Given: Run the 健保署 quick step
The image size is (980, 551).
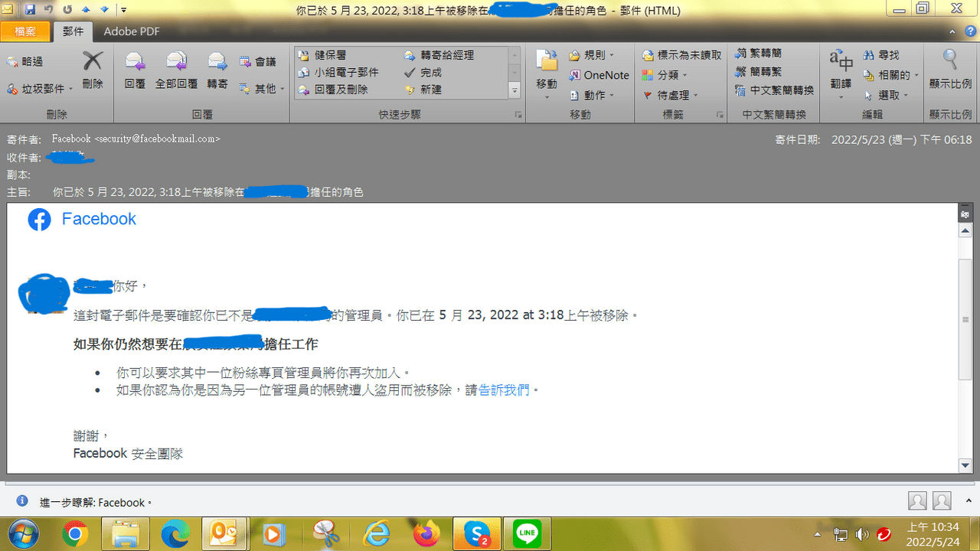Looking at the screenshot, I should coord(324,55).
